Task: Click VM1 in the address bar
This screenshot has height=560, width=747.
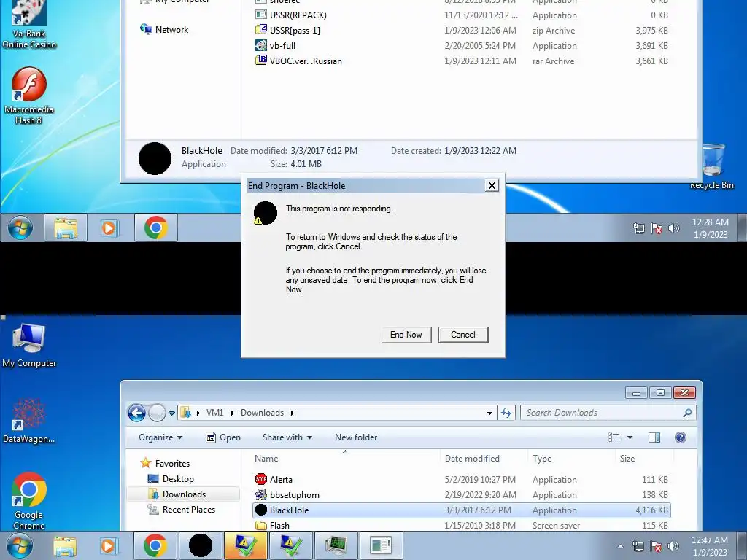Action: (x=214, y=413)
